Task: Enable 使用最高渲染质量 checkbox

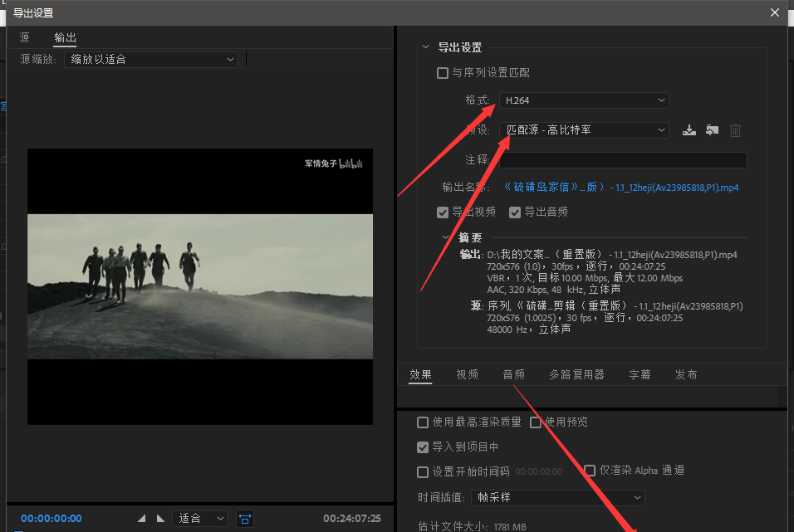Action: pyautogui.click(x=423, y=422)
